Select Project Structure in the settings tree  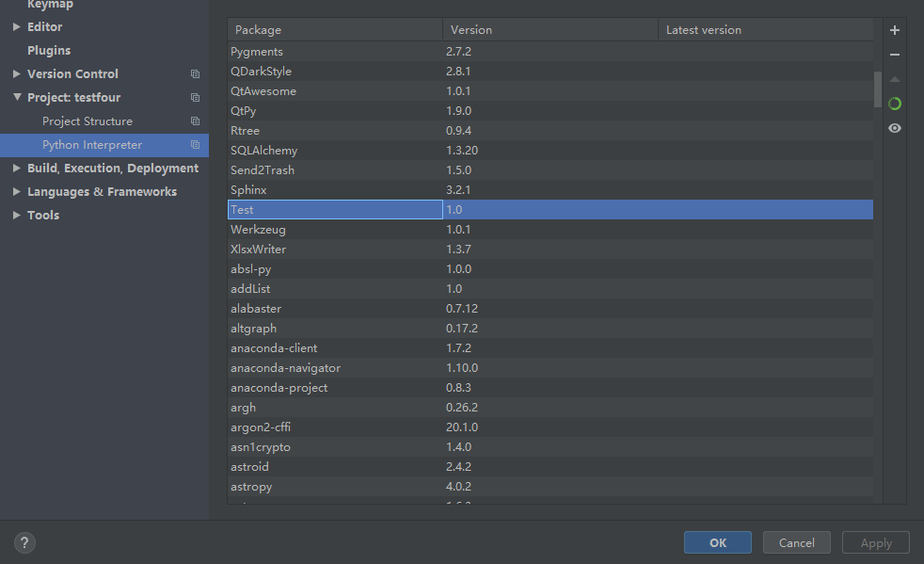point(88,121)
